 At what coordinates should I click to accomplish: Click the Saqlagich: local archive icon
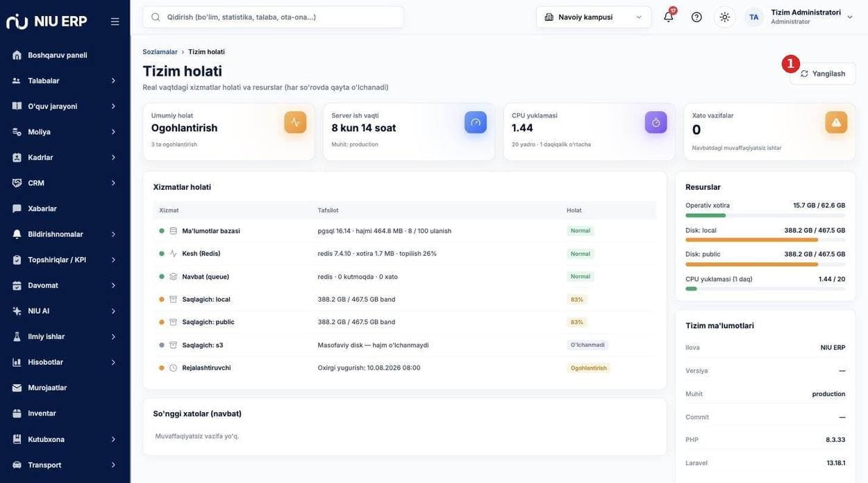tap(174, 300)
